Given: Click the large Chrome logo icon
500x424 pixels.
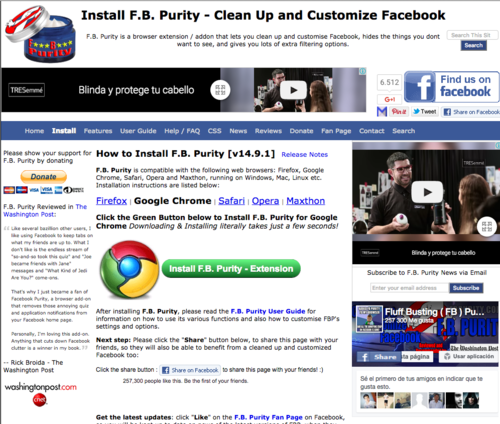Looking at the screenshot, I should (x=130, y=269).
